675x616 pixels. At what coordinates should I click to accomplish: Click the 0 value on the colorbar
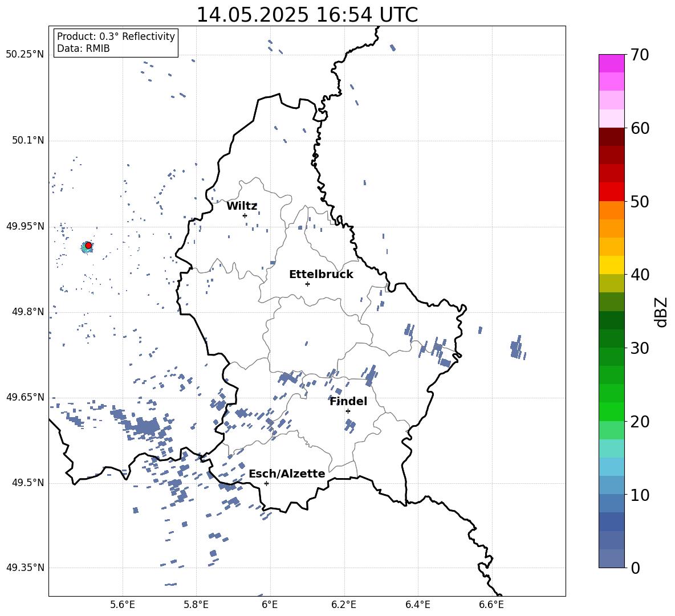(x=635, y=568)
